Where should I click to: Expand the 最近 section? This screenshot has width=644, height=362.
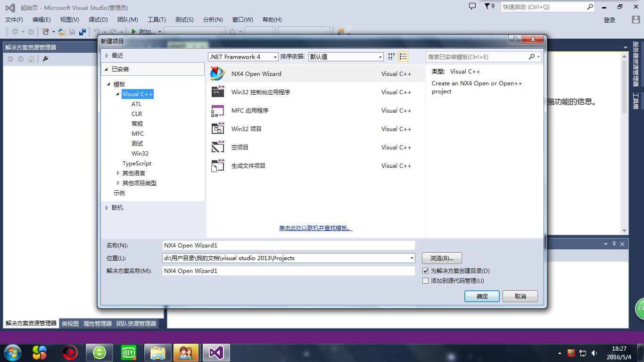[107, 56]
